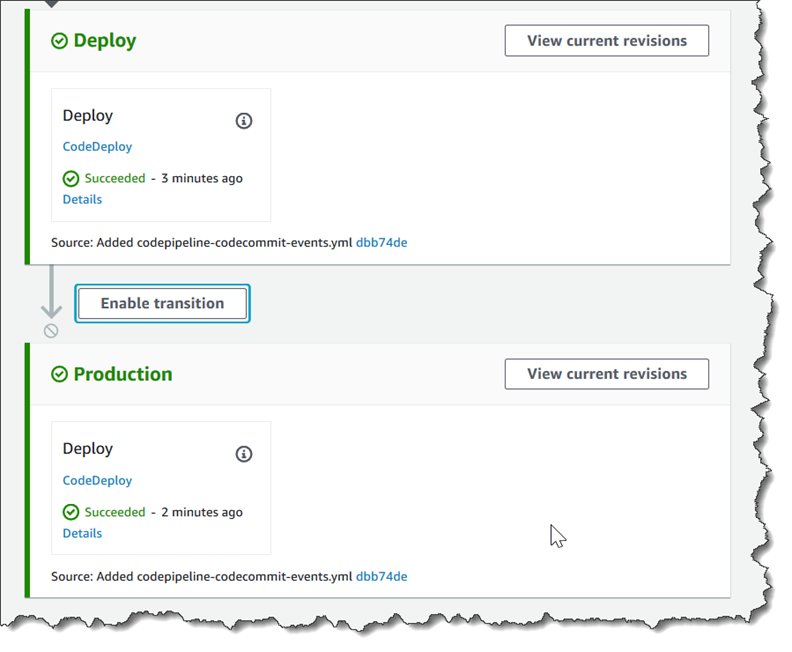This screenshot has height=652, width=792.
Task: Click 'Deploy' action title in Production stage card
Action: click(x=88, y=449)
